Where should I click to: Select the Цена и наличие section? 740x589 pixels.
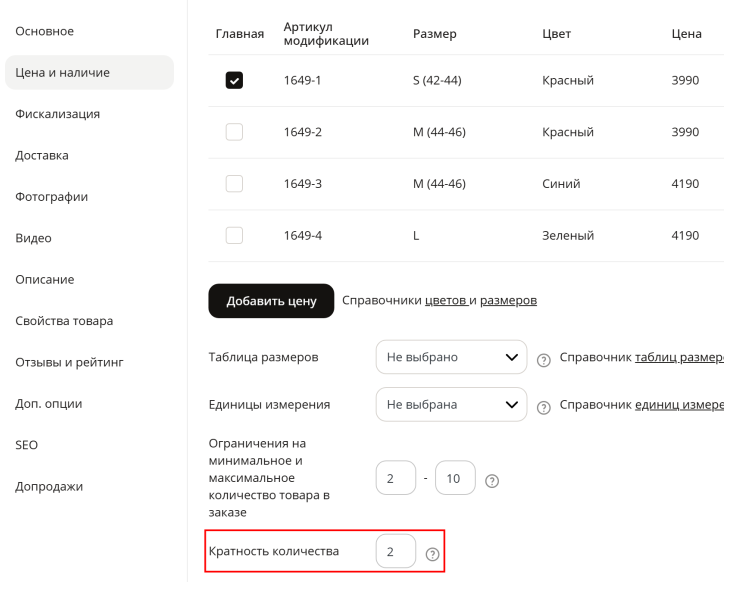coord(89,73)
